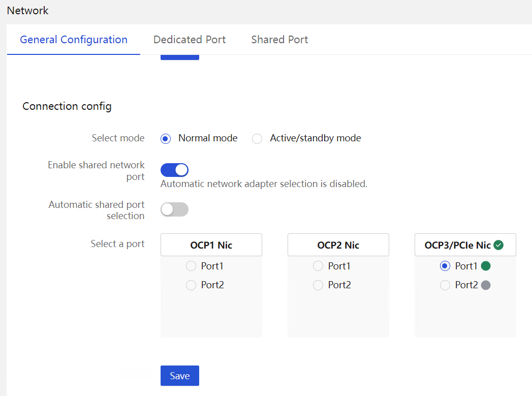Click 'Automatic network adapter selection is disabled' text
532x396 pixels.
(264, 184)
